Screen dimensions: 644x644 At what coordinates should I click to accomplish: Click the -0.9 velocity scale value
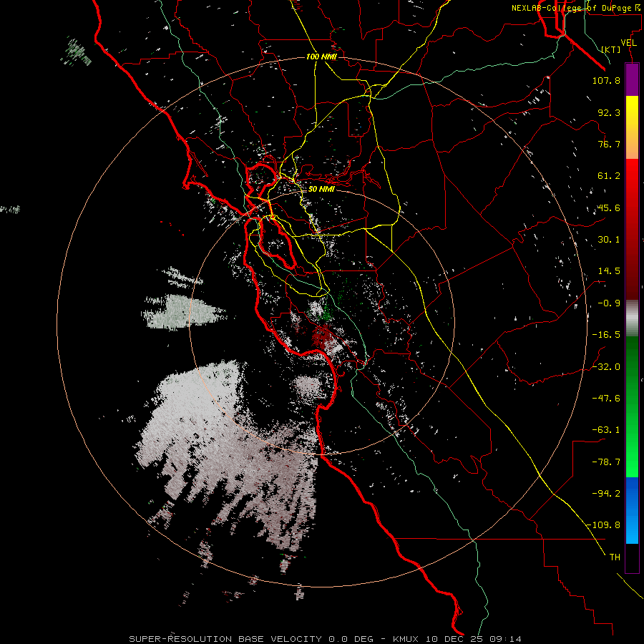[x=609, y=303]
